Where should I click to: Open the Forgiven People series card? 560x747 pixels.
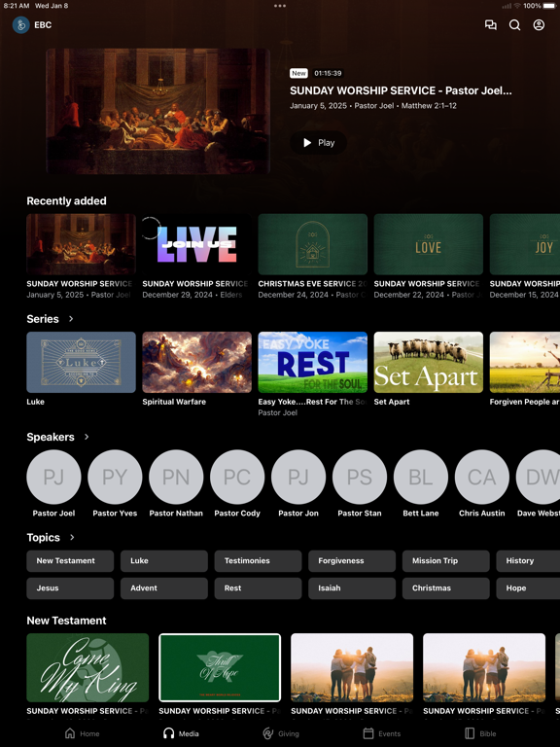coord(525,362)
